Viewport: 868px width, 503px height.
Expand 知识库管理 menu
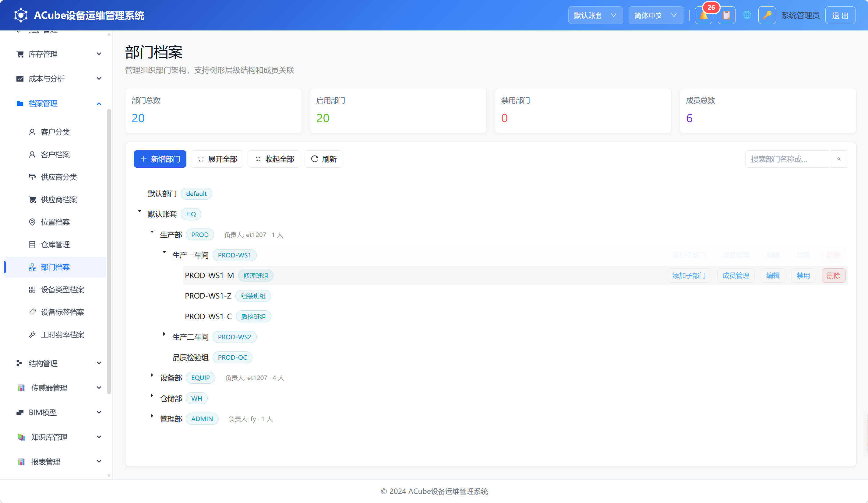pyautogui.click(x=55, y=437)
